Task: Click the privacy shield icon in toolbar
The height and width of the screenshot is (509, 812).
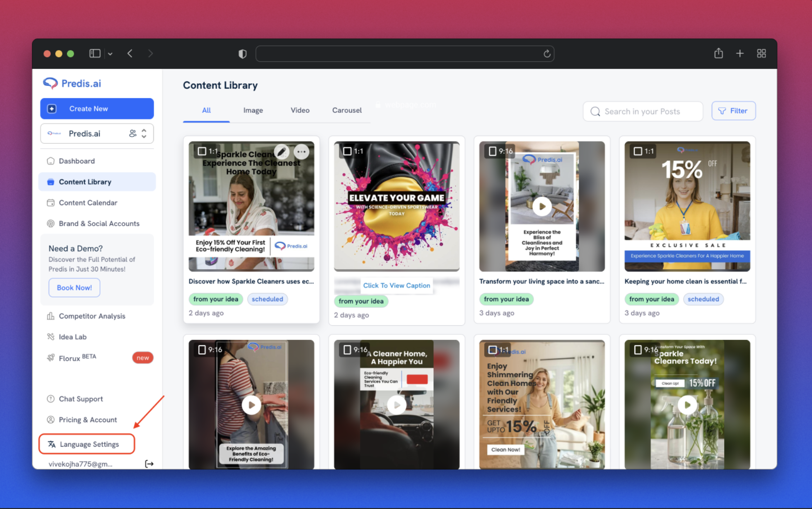Action: (x=243, y=54)
